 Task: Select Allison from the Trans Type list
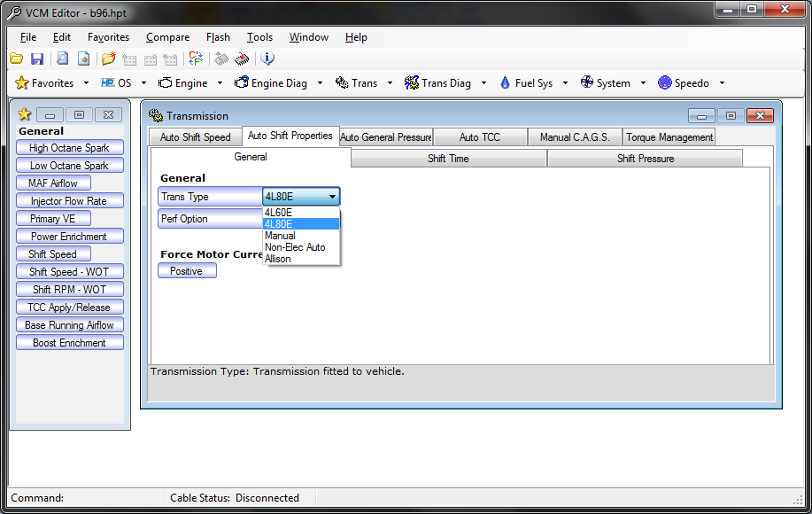280,258
